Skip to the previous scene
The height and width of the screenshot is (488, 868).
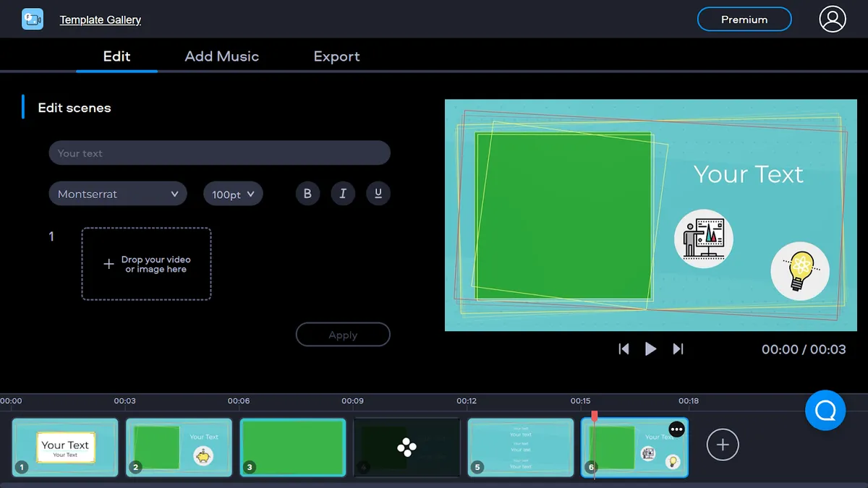pos(624,349)
